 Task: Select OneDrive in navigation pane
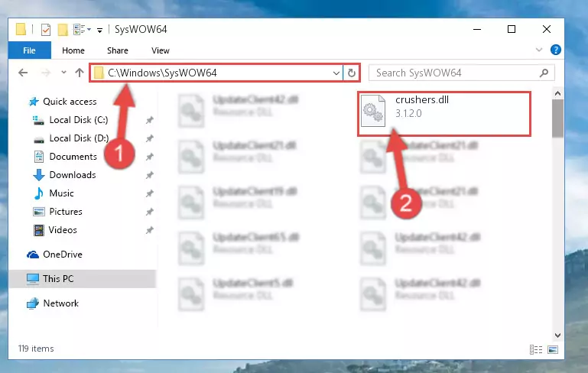[62, 255]
